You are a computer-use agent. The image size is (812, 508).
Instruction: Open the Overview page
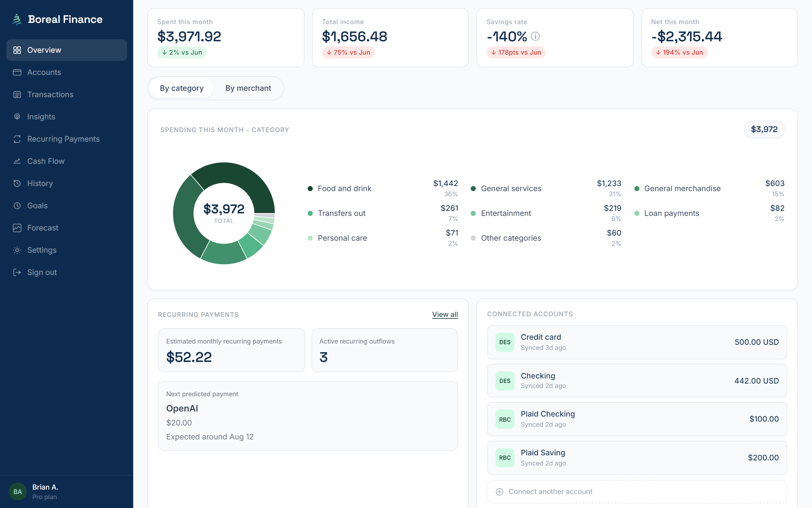[66, 50]
